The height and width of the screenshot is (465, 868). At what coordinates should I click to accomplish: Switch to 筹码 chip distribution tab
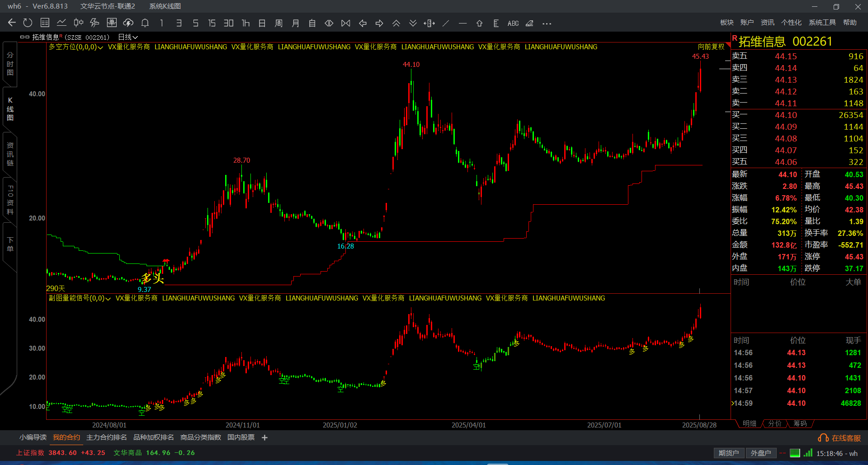pyautogui.click(x=800, y=423)
